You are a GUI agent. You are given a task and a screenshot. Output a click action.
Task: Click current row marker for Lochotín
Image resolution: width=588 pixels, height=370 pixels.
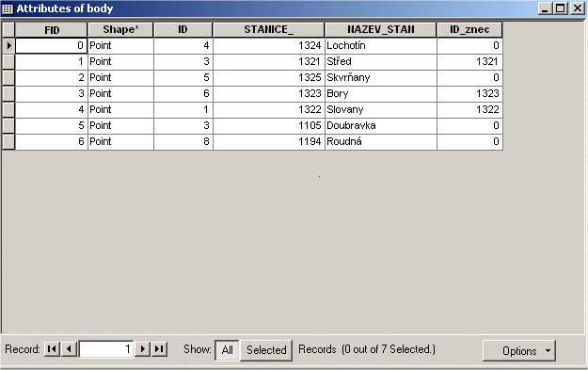(8, 46)
